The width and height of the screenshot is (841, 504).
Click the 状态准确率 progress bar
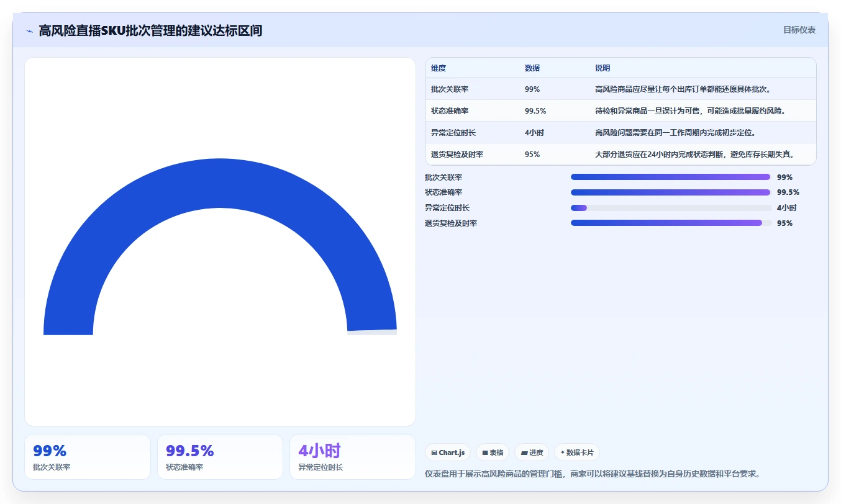point(671,192)
